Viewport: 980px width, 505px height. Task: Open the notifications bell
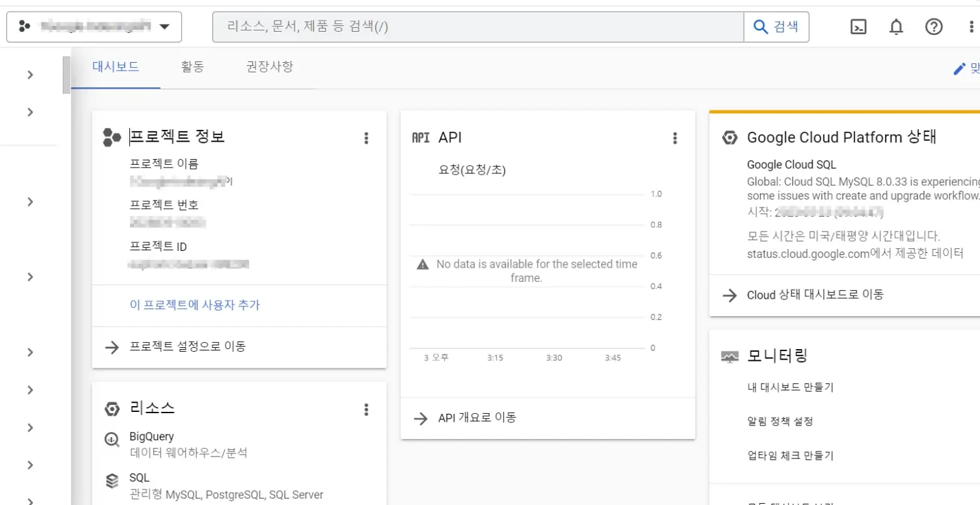896,27
